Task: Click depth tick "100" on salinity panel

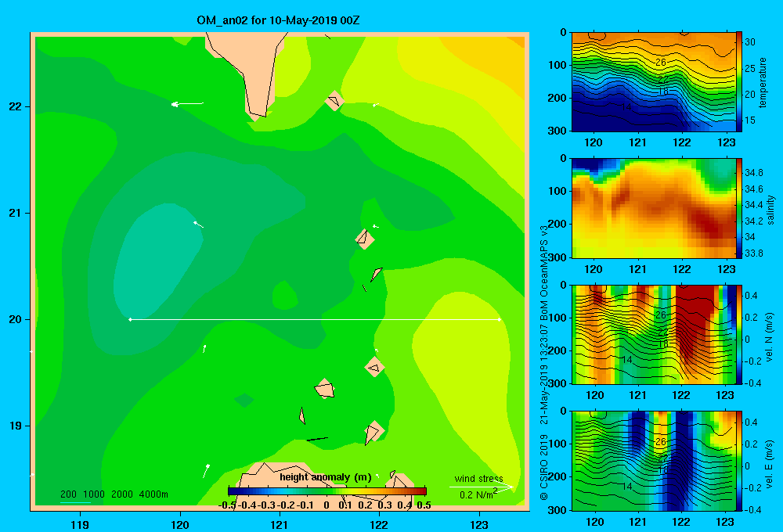Action: click(x=557, y=191)
